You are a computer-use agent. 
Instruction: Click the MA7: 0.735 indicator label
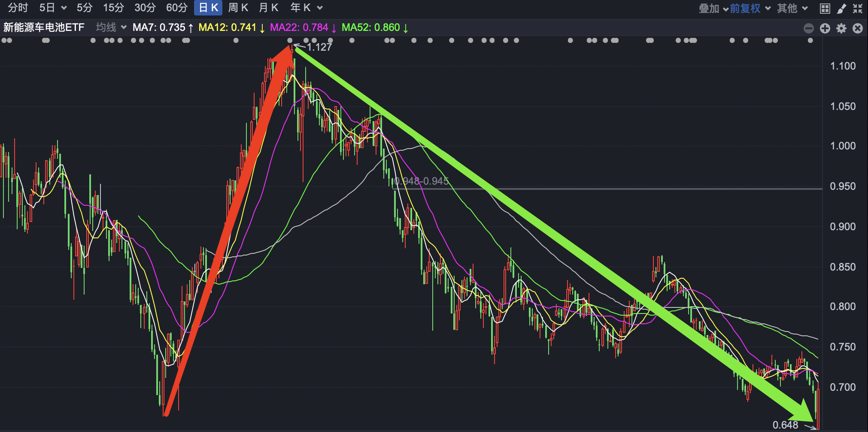point(163,27)
